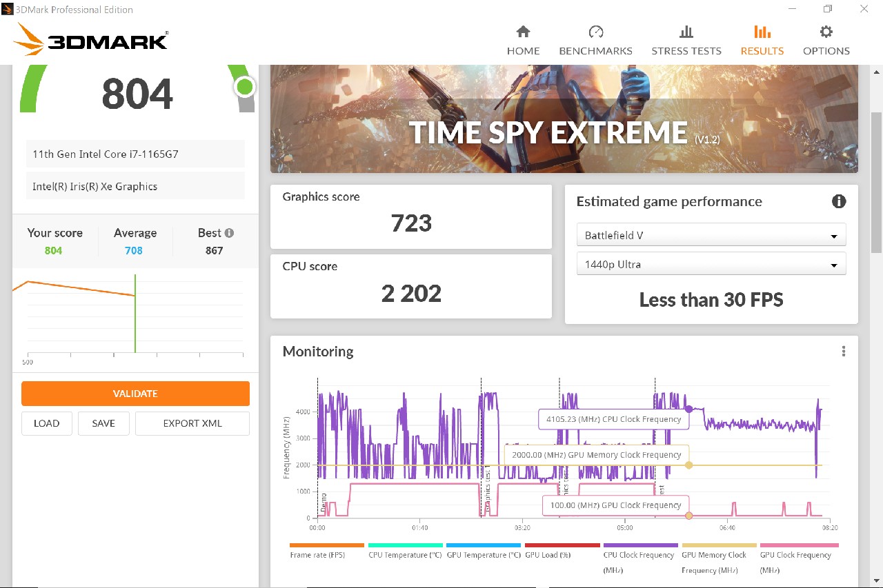883x588 pixels.
Task: Toggle GPU Memory Clock Frequency legend
Action: [x=718, y=558]
